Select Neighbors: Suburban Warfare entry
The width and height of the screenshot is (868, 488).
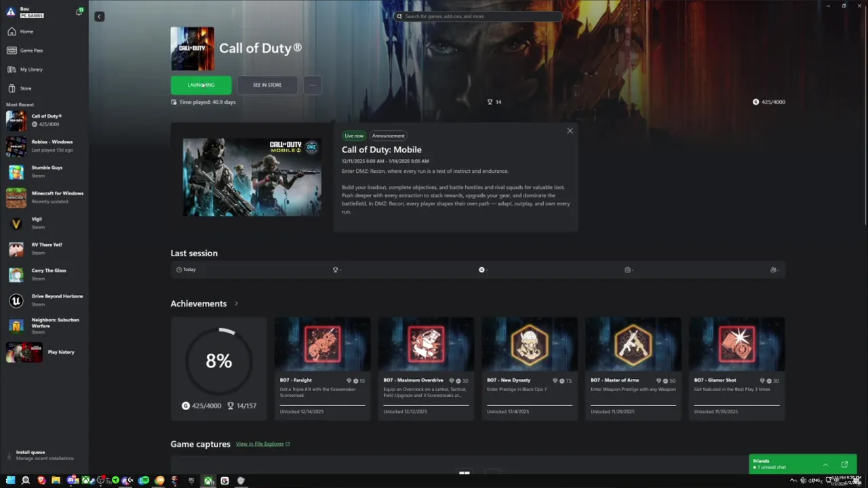[x=44, y=326]
